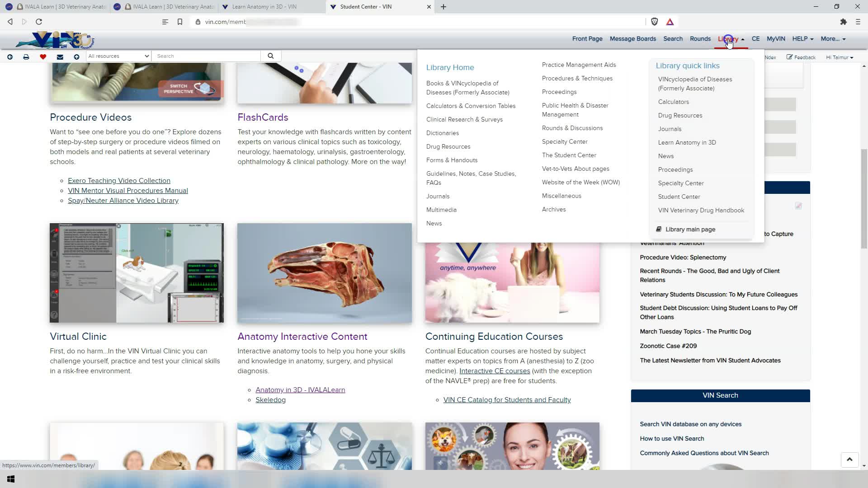Click the magnifying glass search button
This screenshot has width=868, height=488.
pyautogui.click(x=270, y=56)
